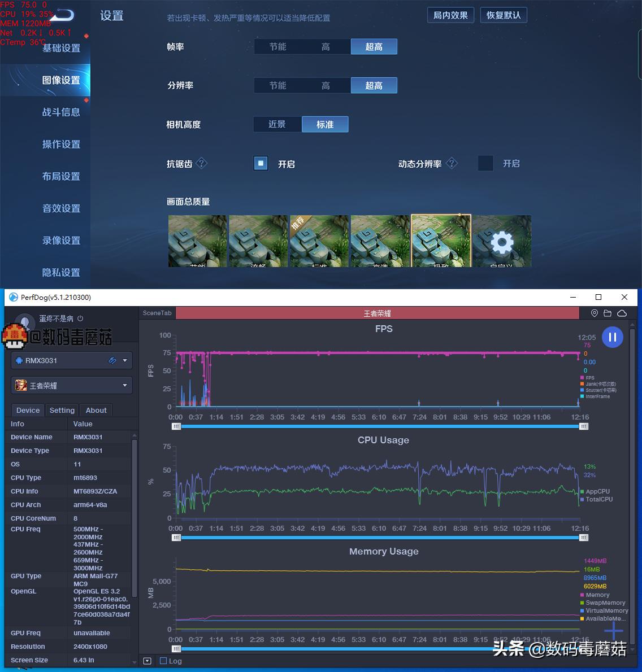Switch to the Setting tab in PerfDog
Screen dimensions: 642x672
tap(62, 410)
